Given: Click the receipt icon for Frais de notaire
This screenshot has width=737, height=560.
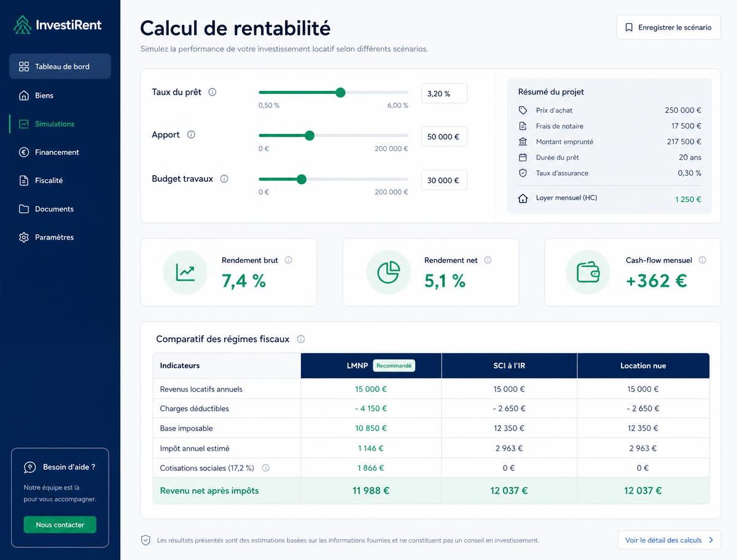Looking at the screenshot, I should [523, 126].
